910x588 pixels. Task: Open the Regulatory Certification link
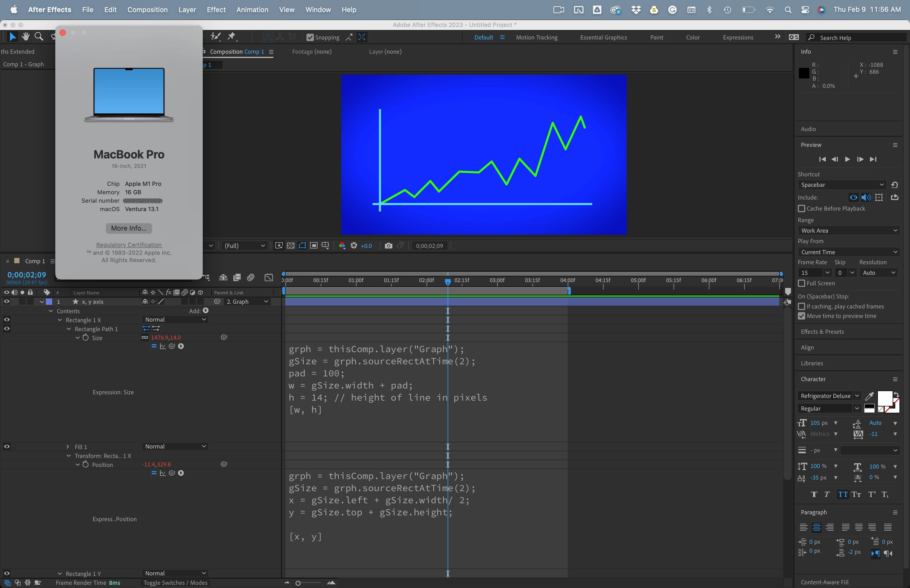point(129,245)
